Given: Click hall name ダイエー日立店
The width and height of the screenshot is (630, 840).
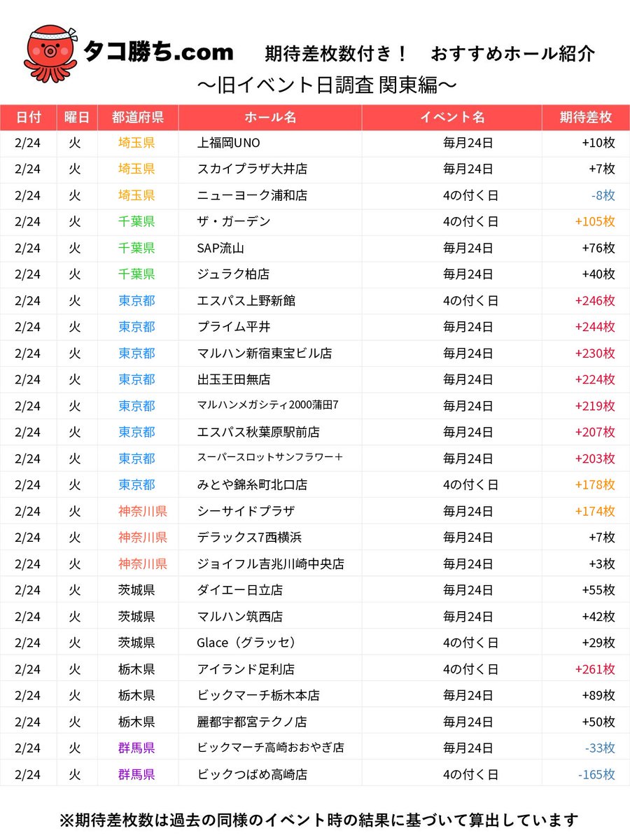Looking at the screenshot, I should (240, 590).
